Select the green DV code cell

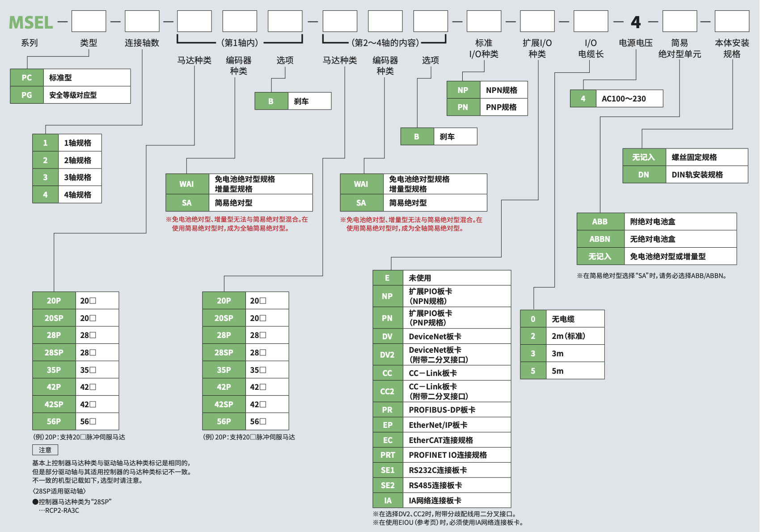click(388, 336)
